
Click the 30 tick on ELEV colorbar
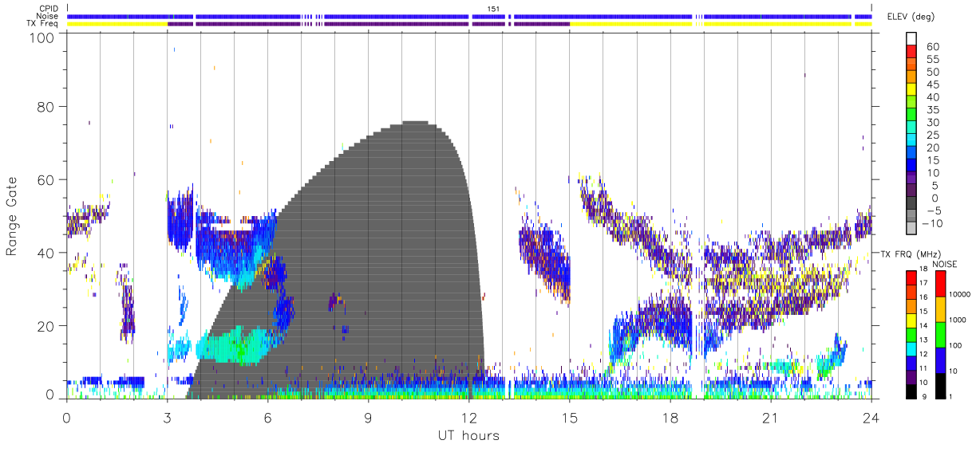tap(932, 122)
